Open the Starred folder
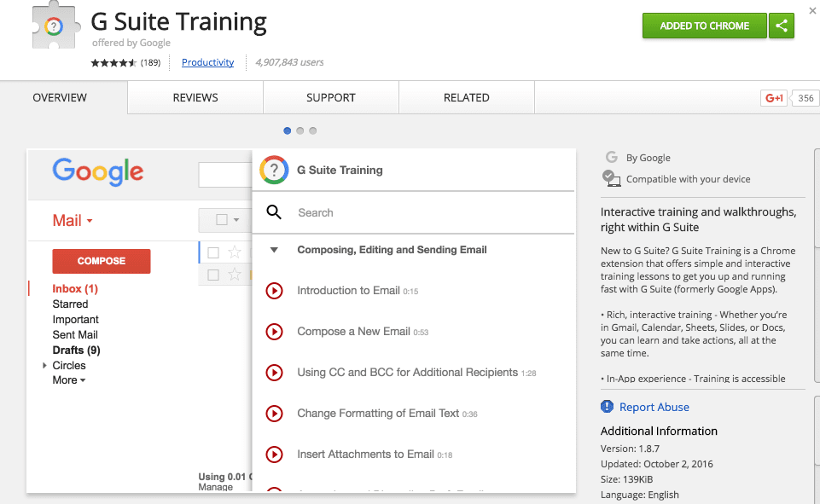This screenshot has width=820, height=504. tap(70, 304)
